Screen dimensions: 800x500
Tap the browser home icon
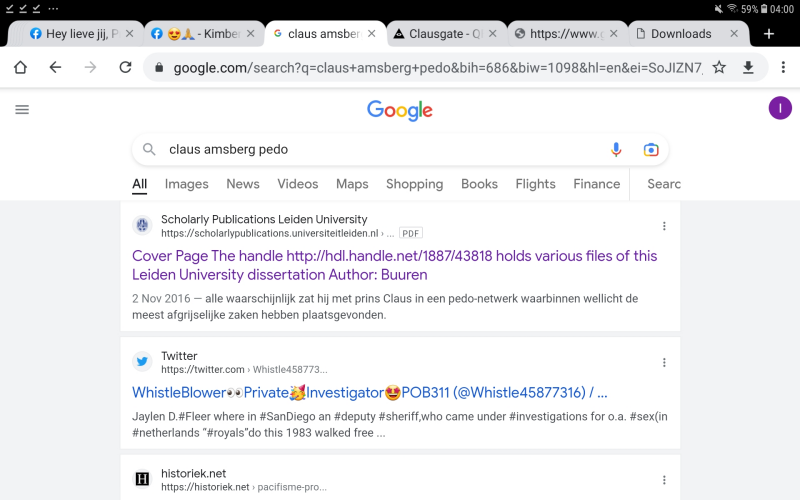[20, 67]
